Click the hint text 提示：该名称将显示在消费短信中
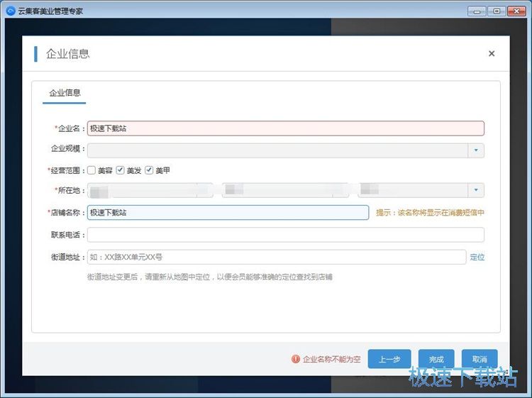Screen dimensions: 532x398 pyautogui.click(x=430, y=213)
